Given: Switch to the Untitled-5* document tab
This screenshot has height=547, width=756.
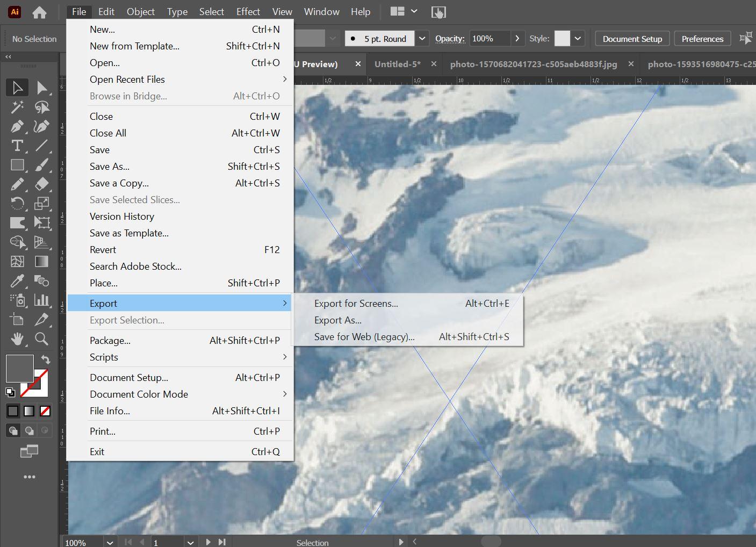Looking at the screenshot, I should point(398,64).
